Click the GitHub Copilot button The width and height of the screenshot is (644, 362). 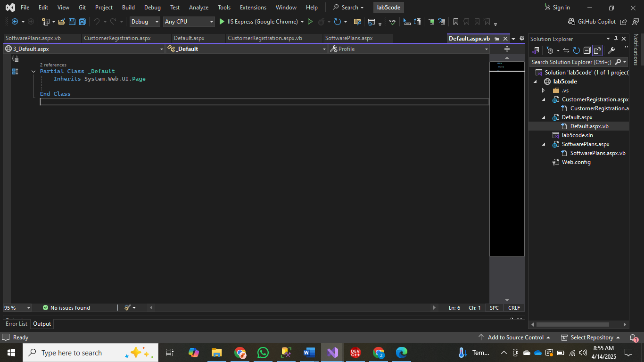point(593,22)
